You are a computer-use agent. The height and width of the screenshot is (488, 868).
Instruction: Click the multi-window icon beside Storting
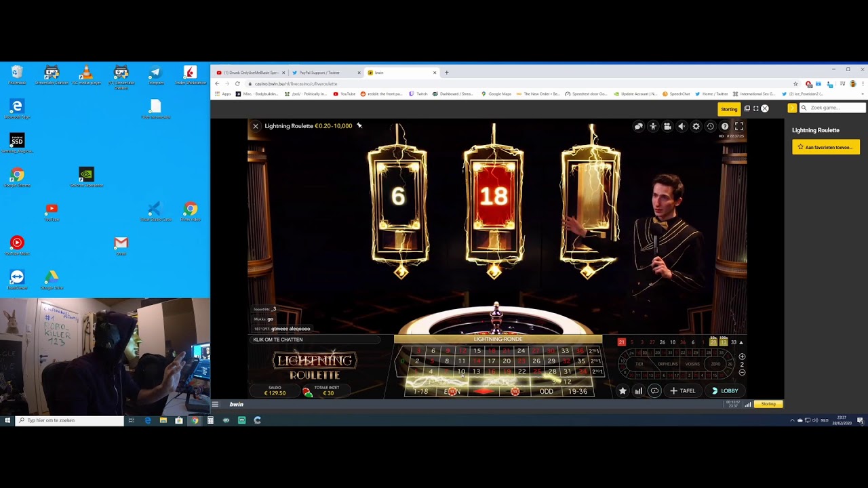tap(747, 108)
